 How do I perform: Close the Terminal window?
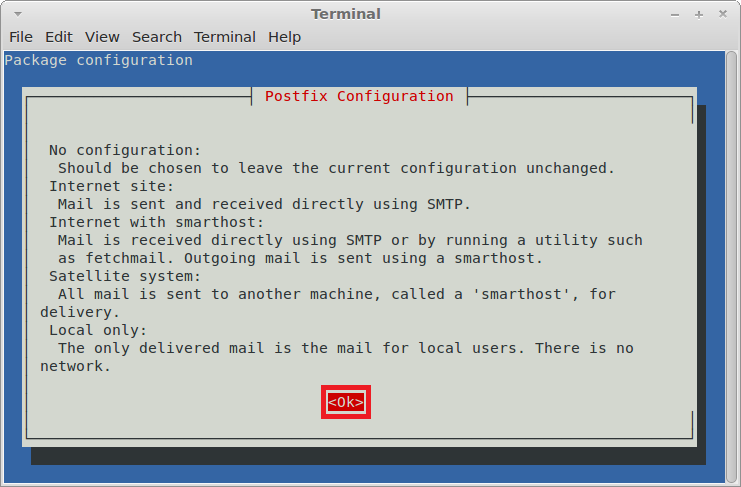pos(723,14)
